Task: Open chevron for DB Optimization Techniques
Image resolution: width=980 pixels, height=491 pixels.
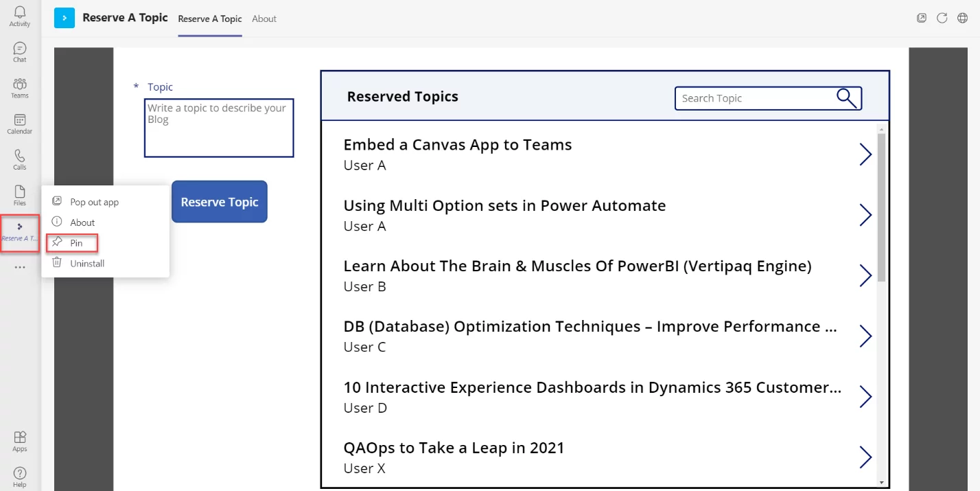Action: 865,336
